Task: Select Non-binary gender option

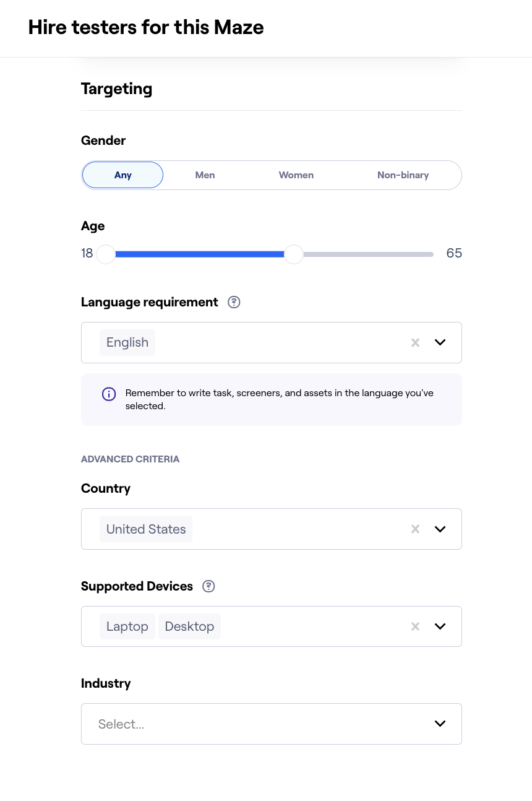Action: coord(403,175)
